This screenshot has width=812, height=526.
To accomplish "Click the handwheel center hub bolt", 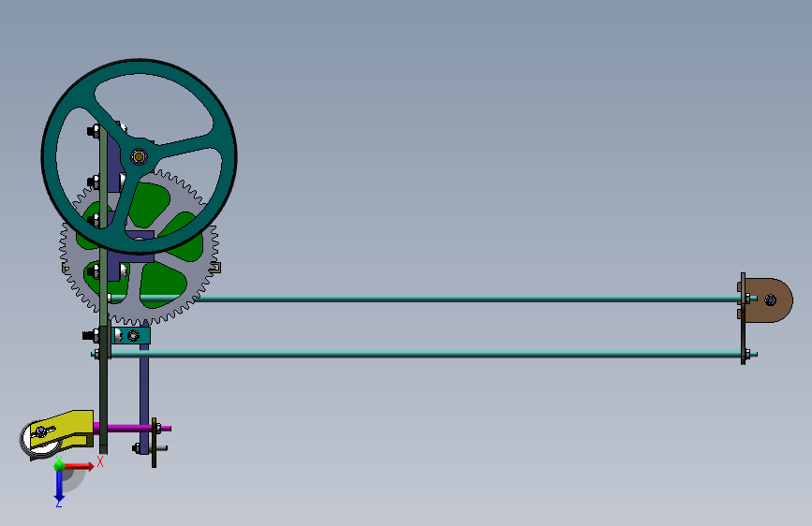I will (139, 156).
